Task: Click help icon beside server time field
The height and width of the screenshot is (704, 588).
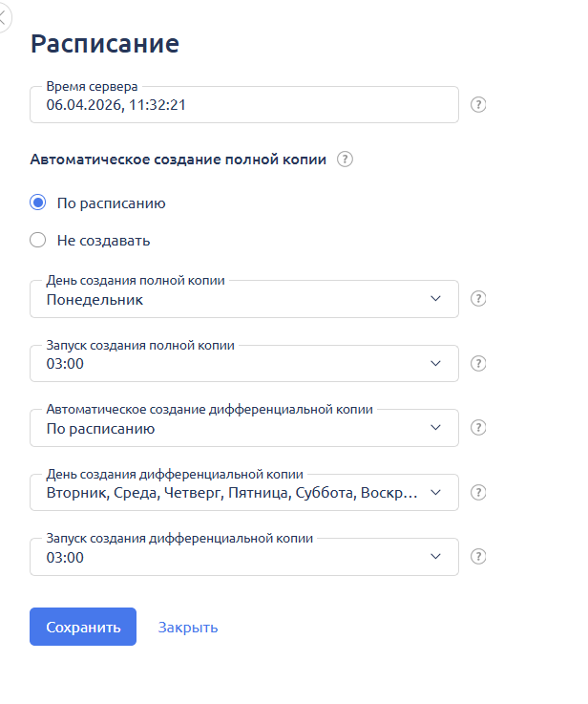Action: (479, 105)
